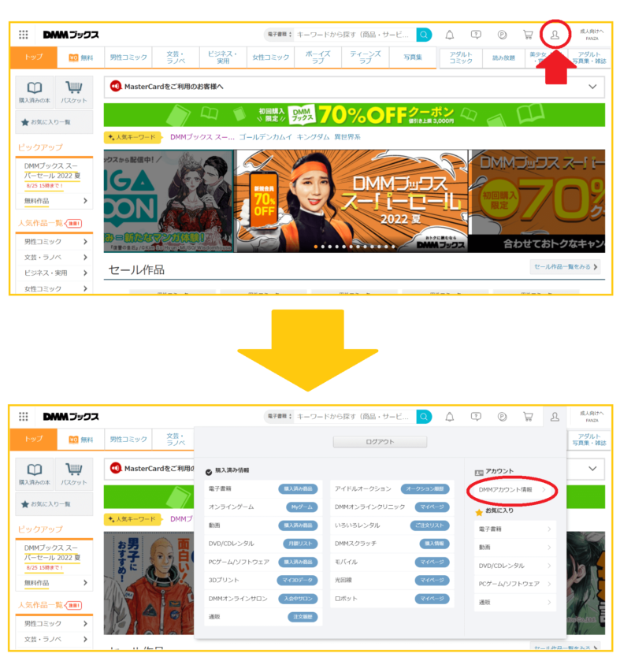Open the cart icon beside the red-circled account icon
620x672 pixels.
[x=528, y=35]
